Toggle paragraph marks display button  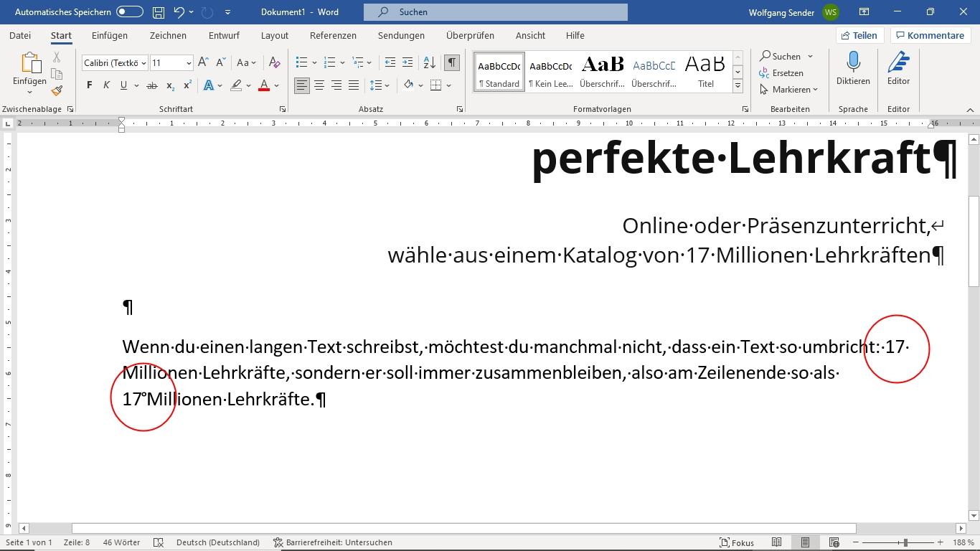[x=452, y=62]
